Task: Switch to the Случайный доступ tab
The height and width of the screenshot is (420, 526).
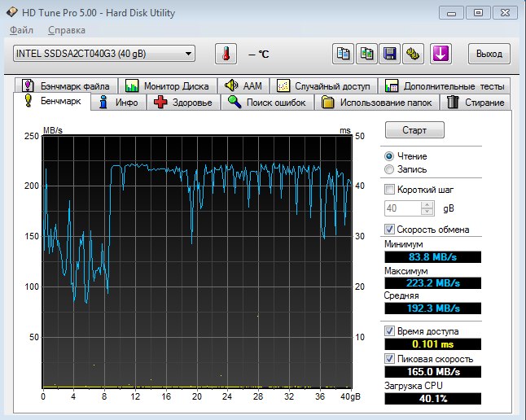Action: click(323, 85)
